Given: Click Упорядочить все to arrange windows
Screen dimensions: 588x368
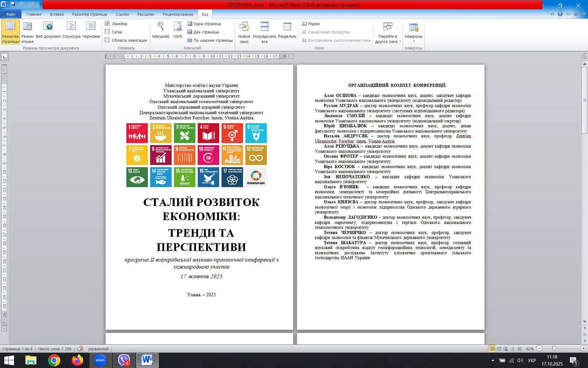Looking at the screenshot, I should (x=264, y=32).
